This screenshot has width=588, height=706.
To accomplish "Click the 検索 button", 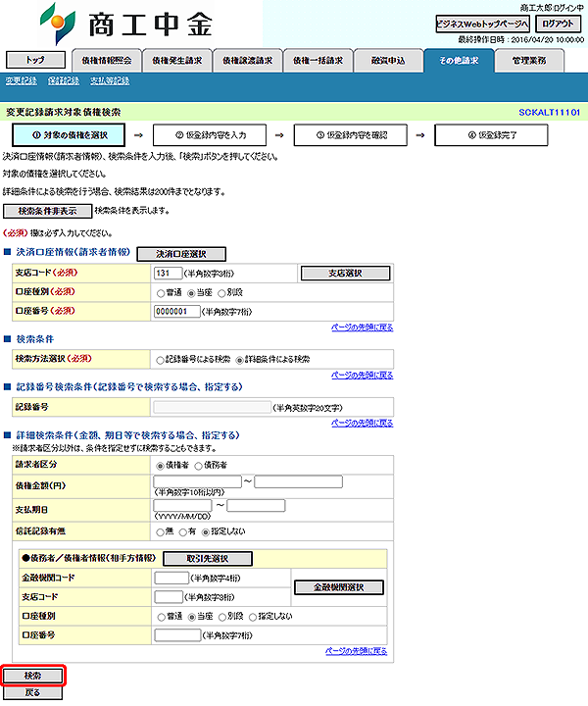I will click(x=33, y=676).
